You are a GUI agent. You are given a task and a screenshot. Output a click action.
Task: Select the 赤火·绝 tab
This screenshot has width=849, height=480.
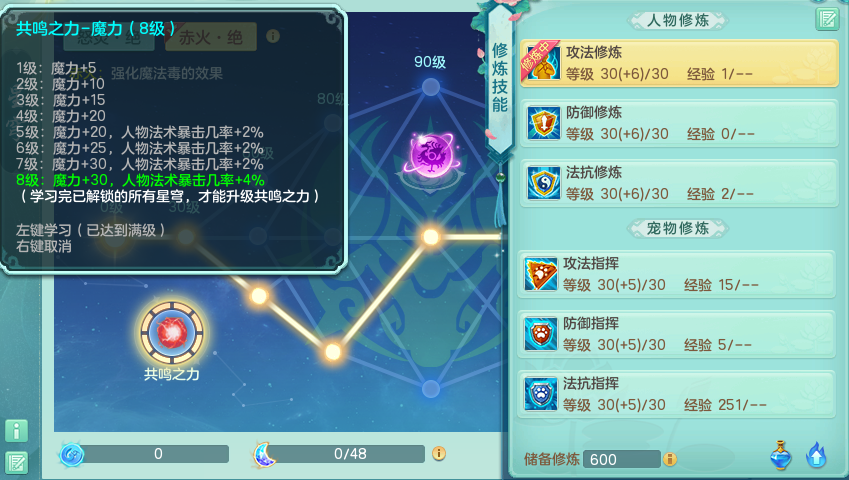211,37
